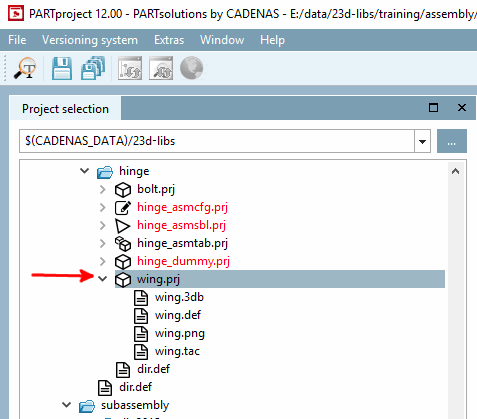The image size is (477, 419).
Task: Click the pencil edit icon of hinge_asmcfg.prj
Action: pos(123,207)
